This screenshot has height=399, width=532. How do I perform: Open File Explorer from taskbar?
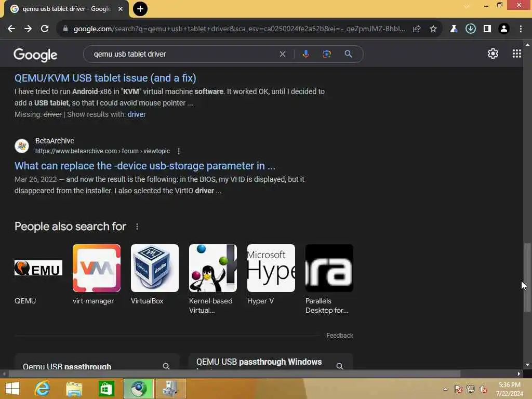(74, 389)
